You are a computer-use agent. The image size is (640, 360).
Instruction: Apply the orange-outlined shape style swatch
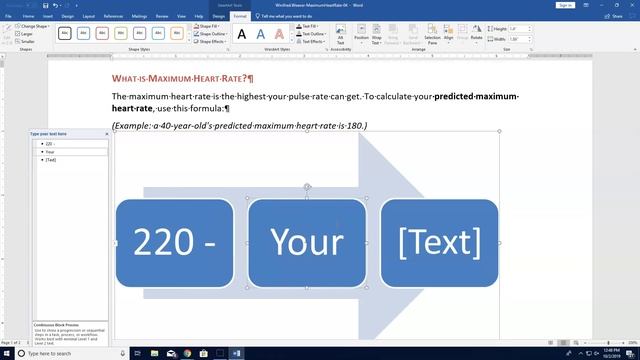[x=177, y=33]
